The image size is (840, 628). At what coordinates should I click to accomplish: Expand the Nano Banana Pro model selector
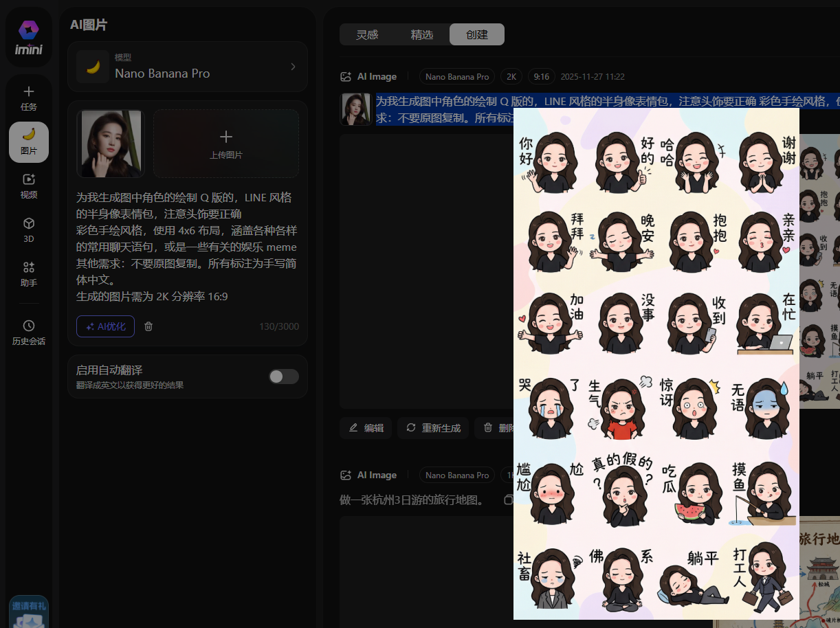point(187,67)
